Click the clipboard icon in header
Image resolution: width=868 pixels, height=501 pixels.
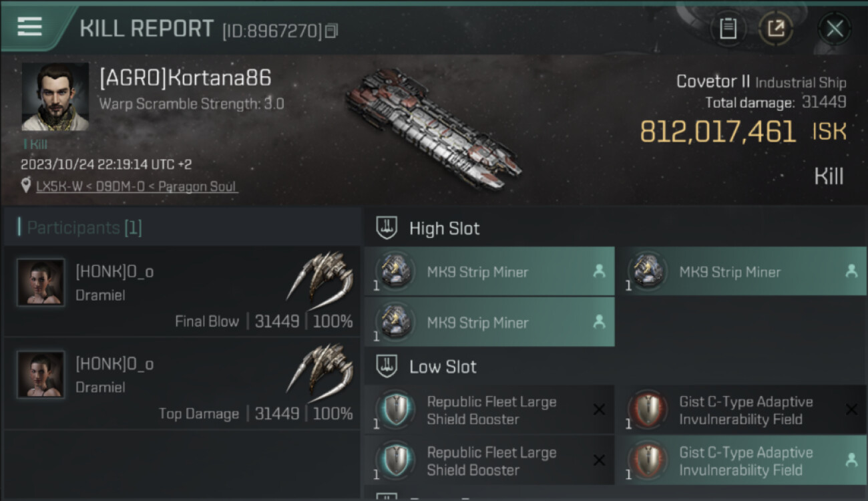coord(728,29)
